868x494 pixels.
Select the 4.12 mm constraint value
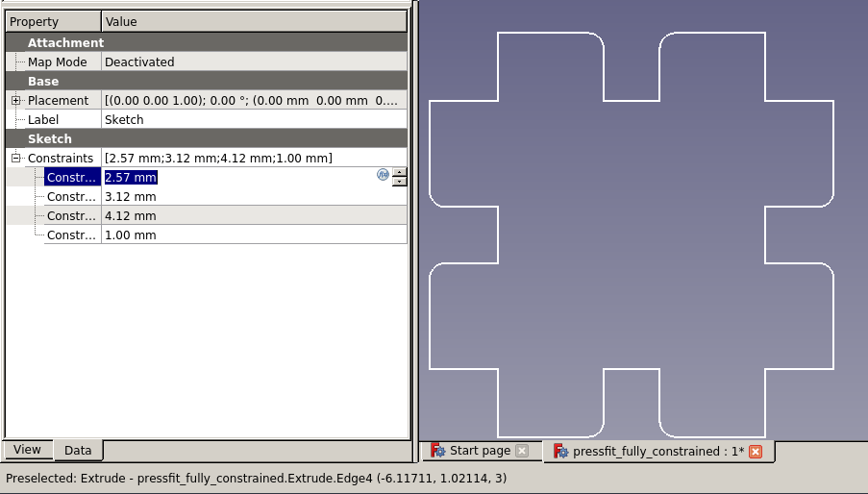point(254,215)
